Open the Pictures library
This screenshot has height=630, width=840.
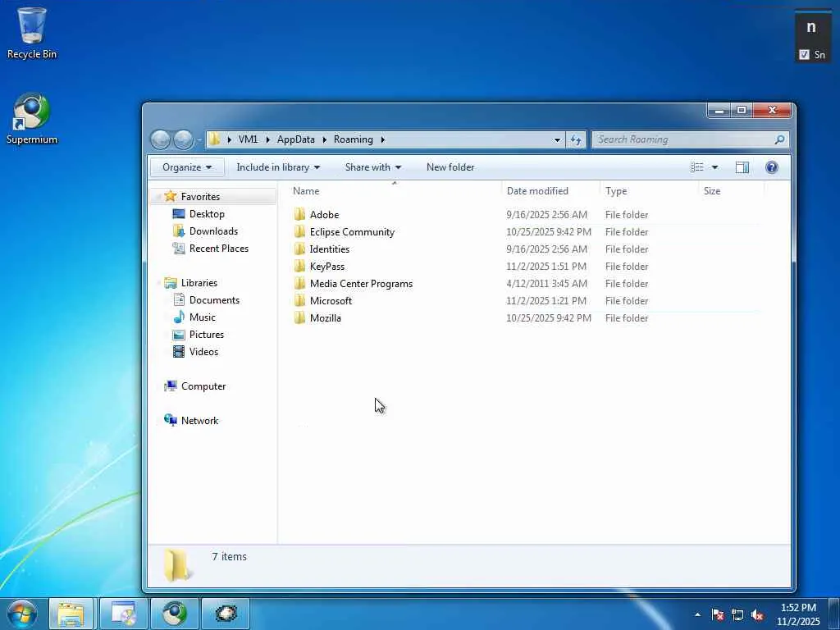[x=206, y=335]
